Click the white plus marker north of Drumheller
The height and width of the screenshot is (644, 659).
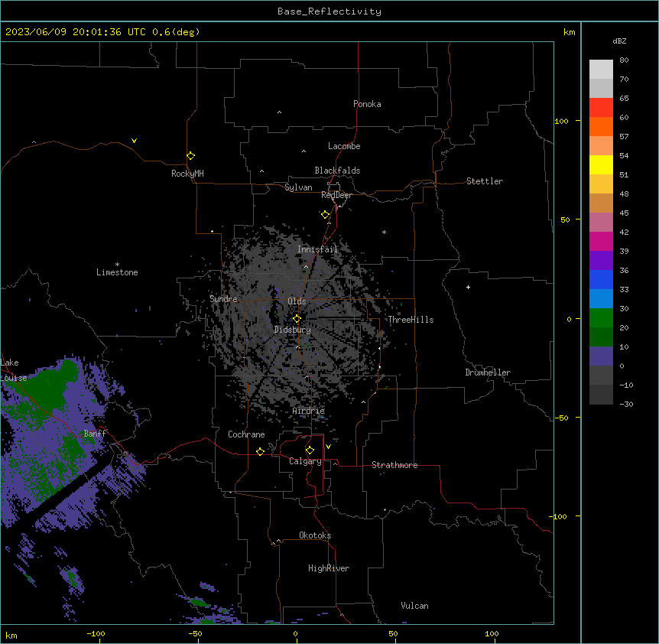pos(468,287)
